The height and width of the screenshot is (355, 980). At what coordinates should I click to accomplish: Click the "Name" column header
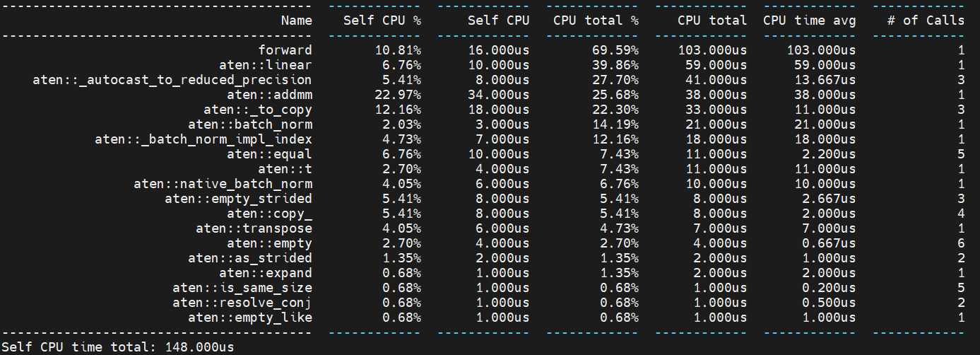tap(296, 21)
